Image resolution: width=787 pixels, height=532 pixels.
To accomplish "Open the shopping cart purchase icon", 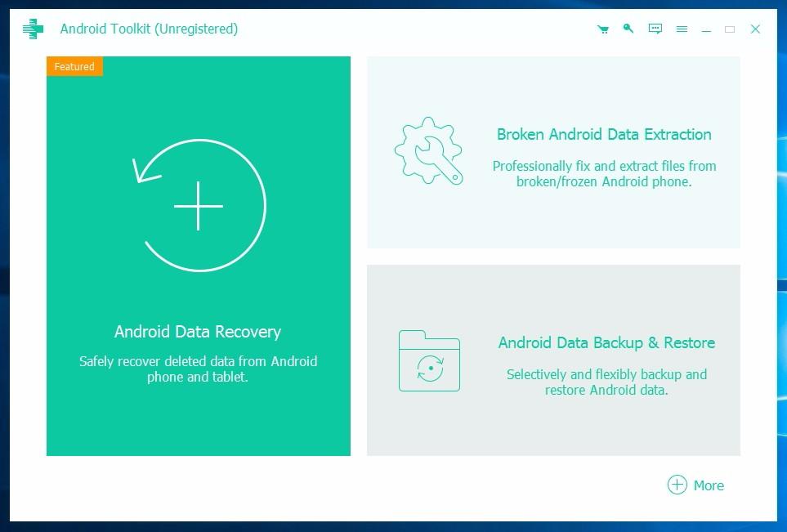I will pos(603,29).
